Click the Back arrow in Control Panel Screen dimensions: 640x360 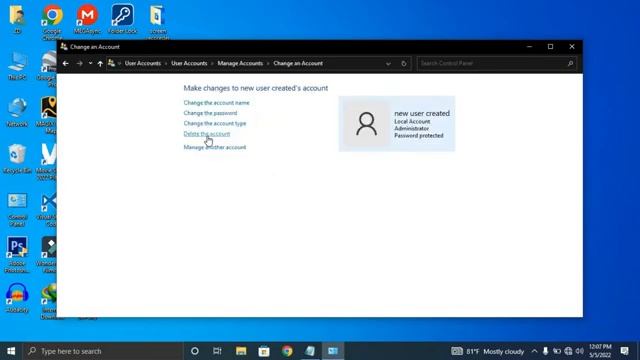point(65,63)
